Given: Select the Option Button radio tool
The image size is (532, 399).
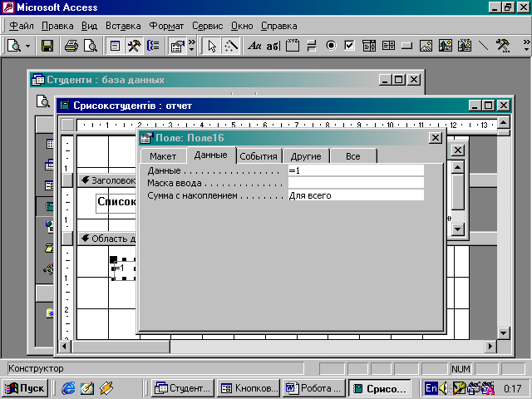Looking at the screenshot, I should [331, 46].
